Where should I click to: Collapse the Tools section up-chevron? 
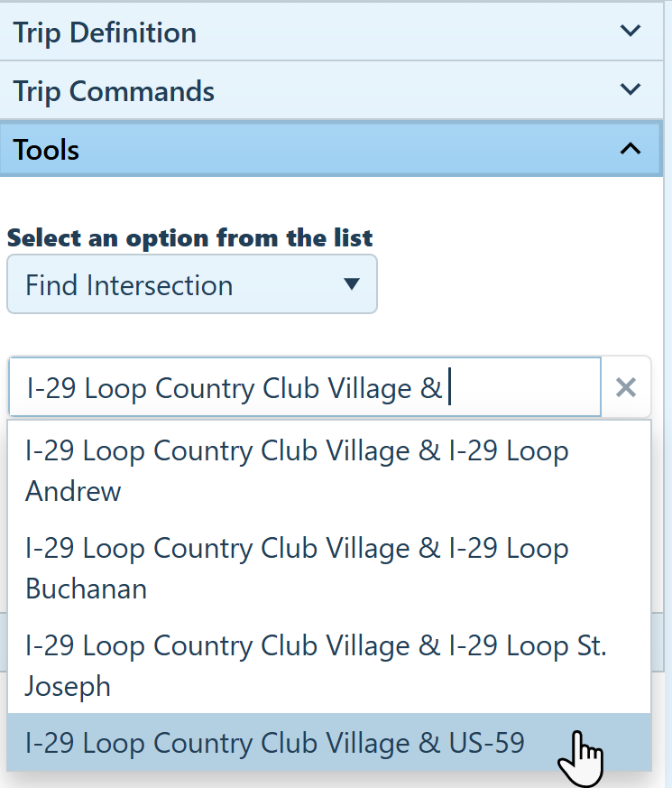coord(631,149)
